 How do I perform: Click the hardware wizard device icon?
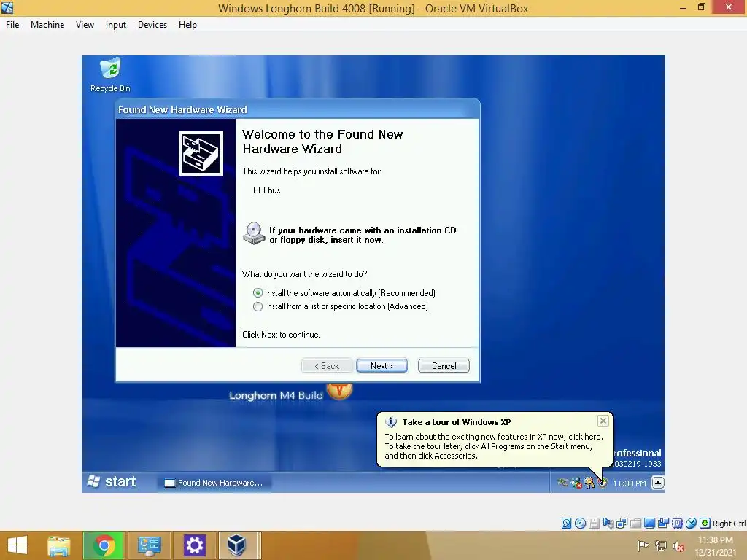pyautogui.click(x=201, y=153)
